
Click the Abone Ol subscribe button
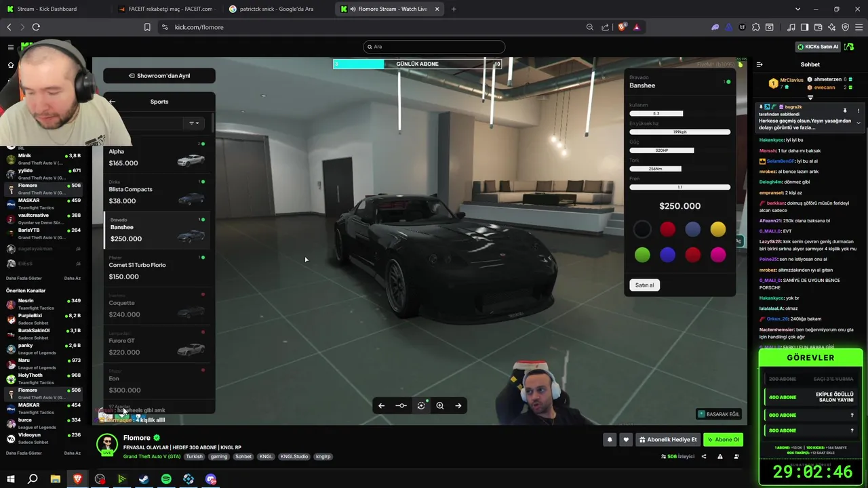tap(723, 439)
